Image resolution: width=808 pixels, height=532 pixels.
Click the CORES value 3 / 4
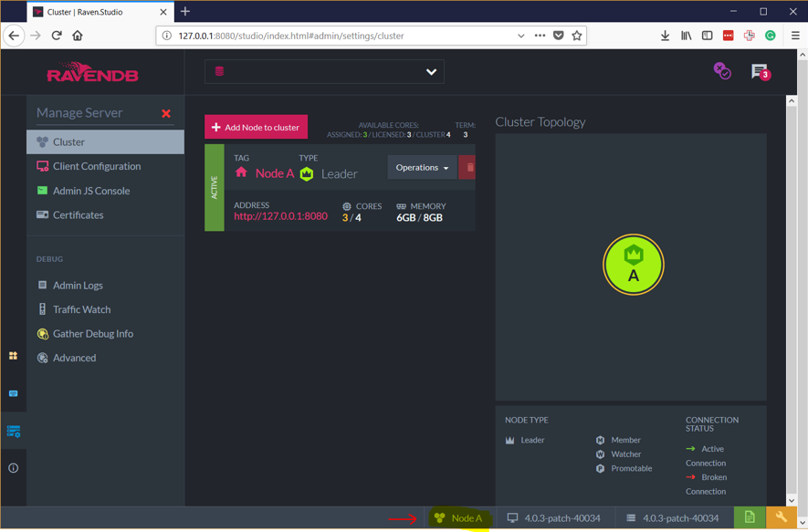click(352, 218)
